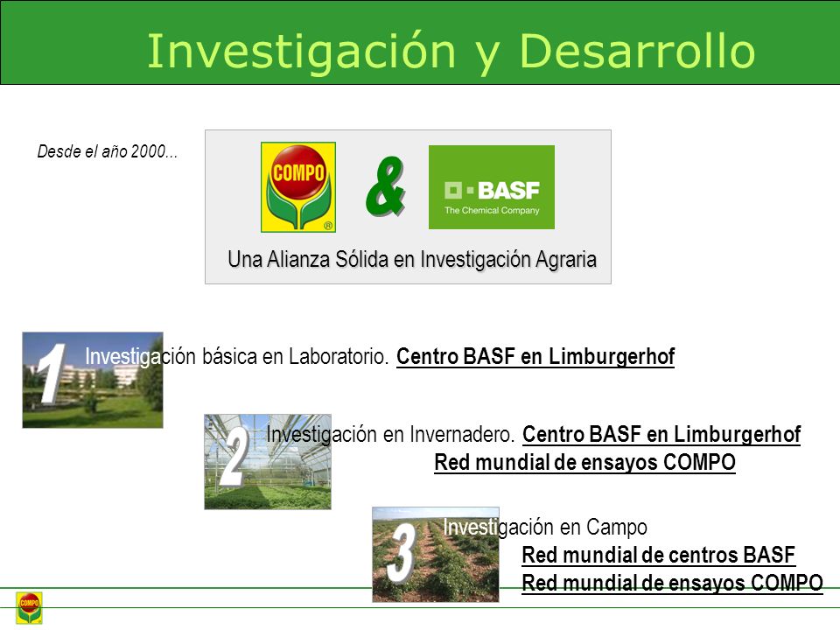840x630 pixels.
Task: Select the laboratory building photo numbered 1
Action: point(93,380)
